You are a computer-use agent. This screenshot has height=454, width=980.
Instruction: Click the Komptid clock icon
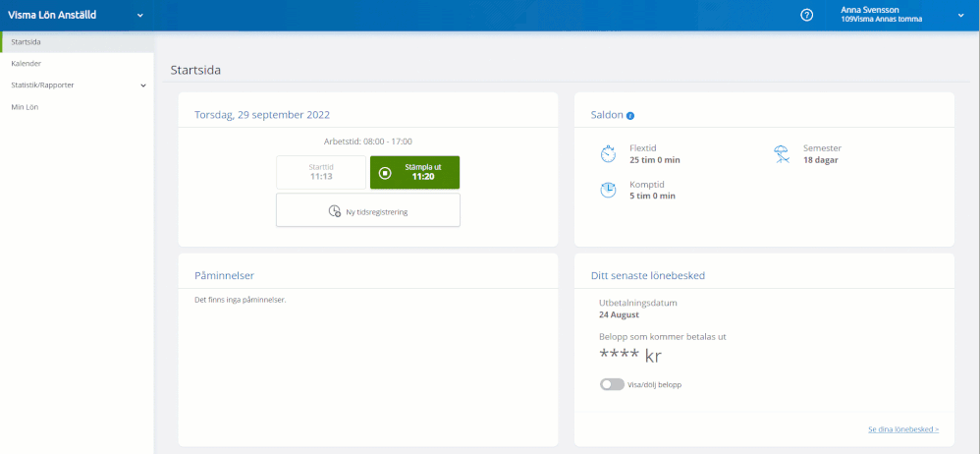click(x=608, y=190)
